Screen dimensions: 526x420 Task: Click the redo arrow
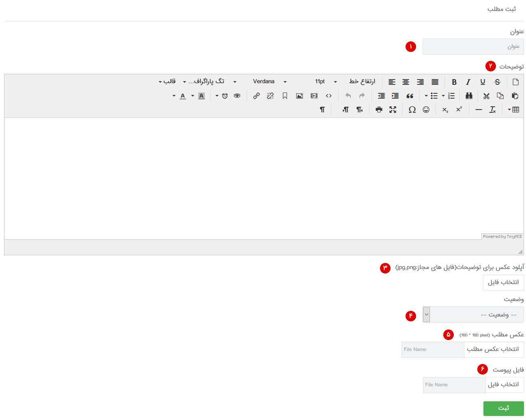coord(362,96)
